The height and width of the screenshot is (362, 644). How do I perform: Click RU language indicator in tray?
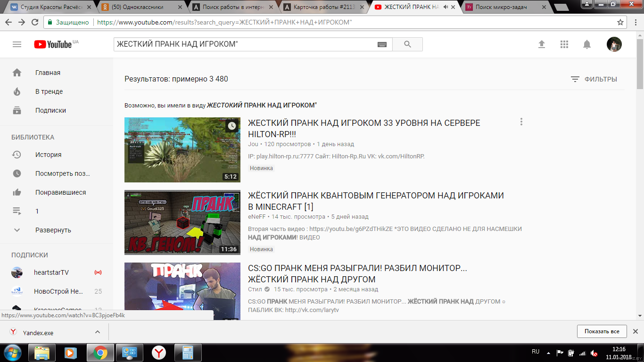(536, 352)
